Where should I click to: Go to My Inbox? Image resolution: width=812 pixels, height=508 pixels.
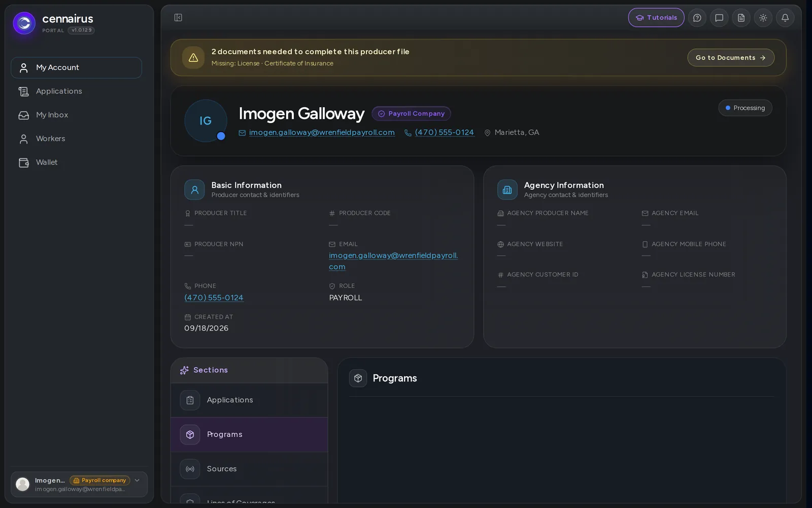(x=76, y=115)
